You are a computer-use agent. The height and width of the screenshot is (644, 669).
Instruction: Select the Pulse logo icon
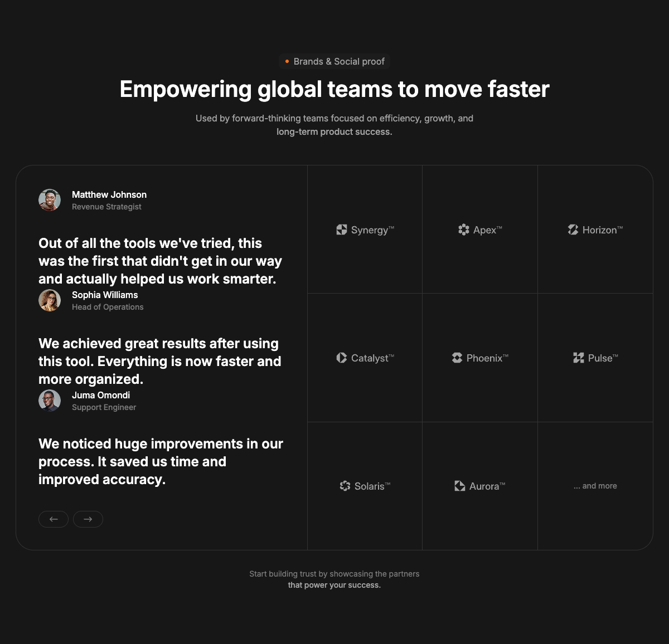[x=579, y=358]
